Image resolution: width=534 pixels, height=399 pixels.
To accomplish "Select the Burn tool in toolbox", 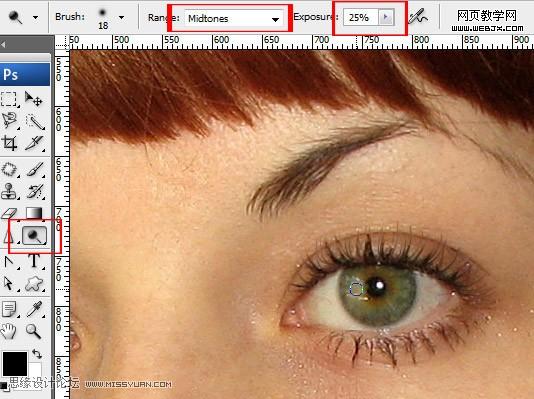I will [x=34, y=236].
